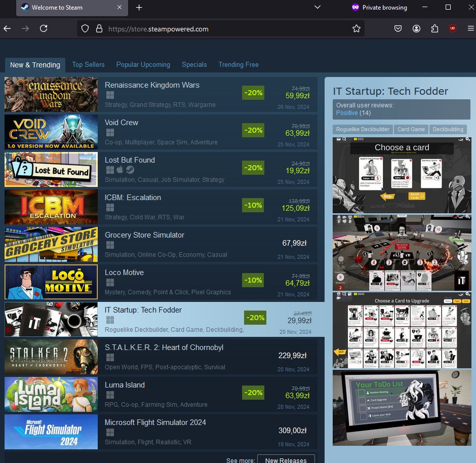View site security padlock info
The height and width of the screenshot is (463, 476).
[99, 29]
